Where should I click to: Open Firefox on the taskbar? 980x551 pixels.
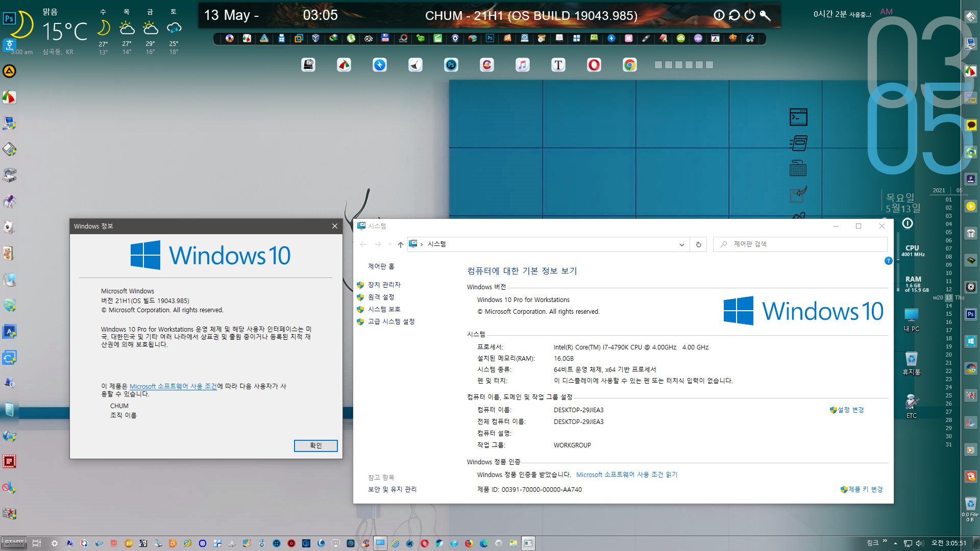pos(469,543)
